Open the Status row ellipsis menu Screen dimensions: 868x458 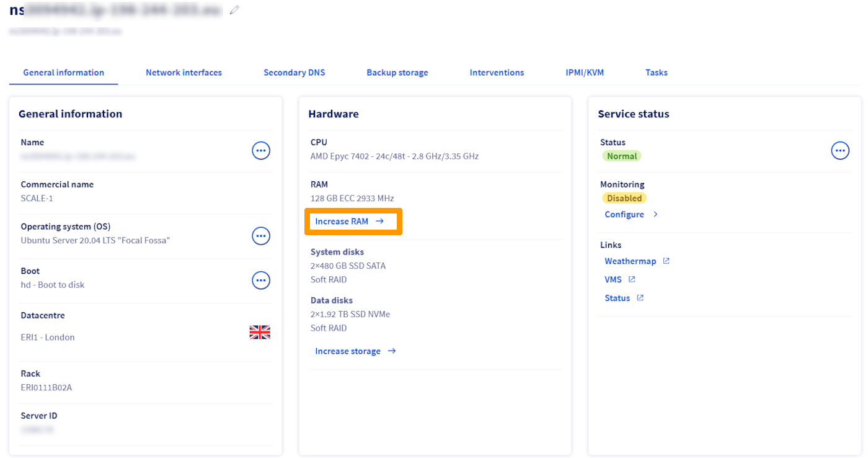(840, 150)
